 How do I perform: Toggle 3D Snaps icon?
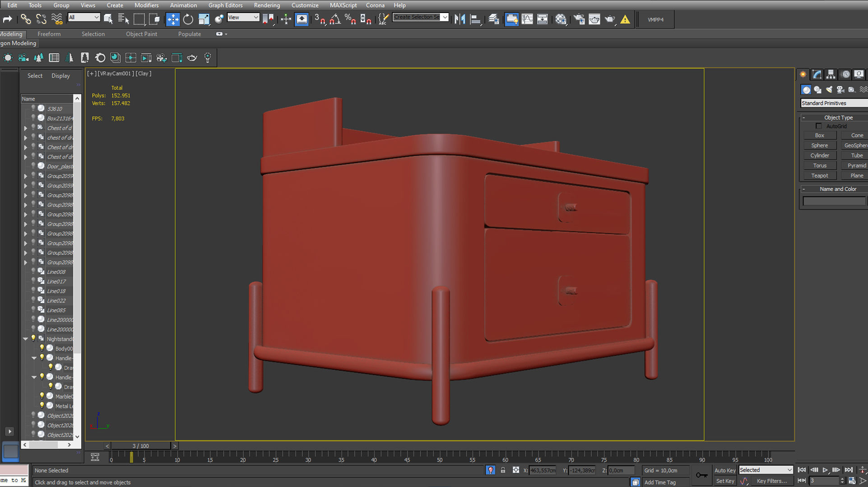(320, 19)
